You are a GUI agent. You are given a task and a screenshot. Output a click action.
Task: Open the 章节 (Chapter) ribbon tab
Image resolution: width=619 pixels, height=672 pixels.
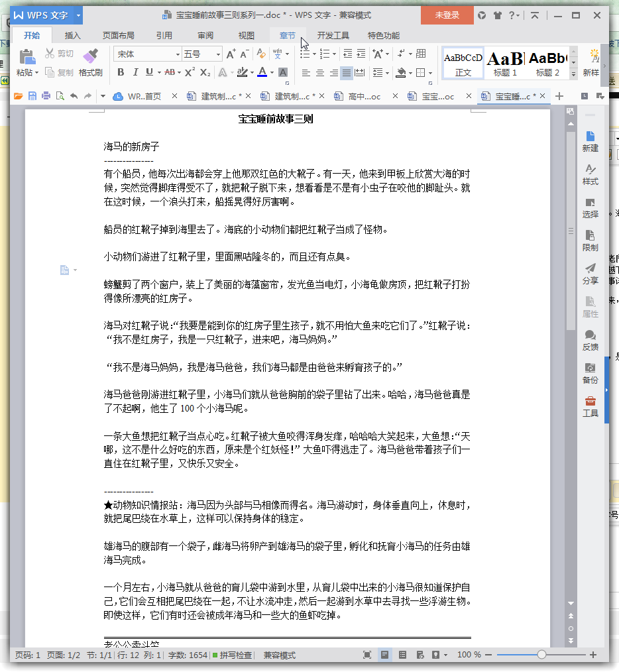[x=287, y=36]
